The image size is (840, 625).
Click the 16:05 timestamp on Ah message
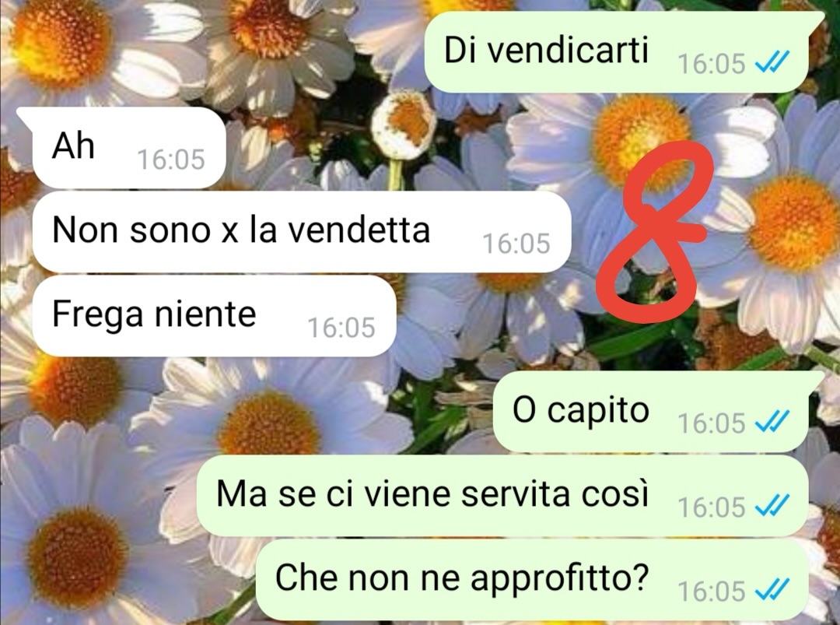(171, 160)
